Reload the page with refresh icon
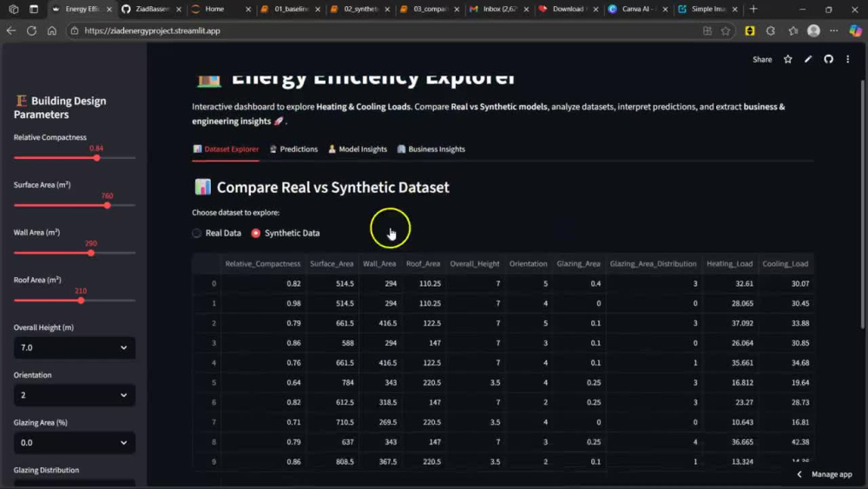Viewport: 868px width, 489px height. (x=31, y=31)
